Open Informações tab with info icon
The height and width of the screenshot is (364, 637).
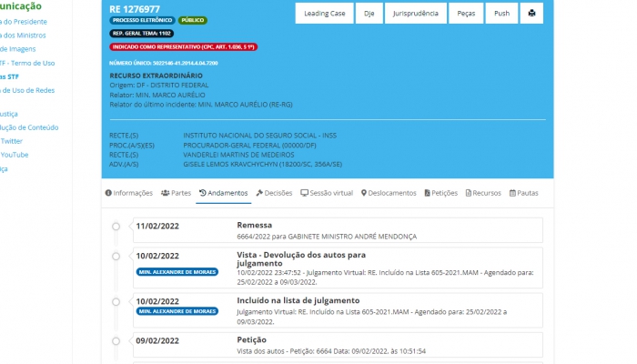129,193
